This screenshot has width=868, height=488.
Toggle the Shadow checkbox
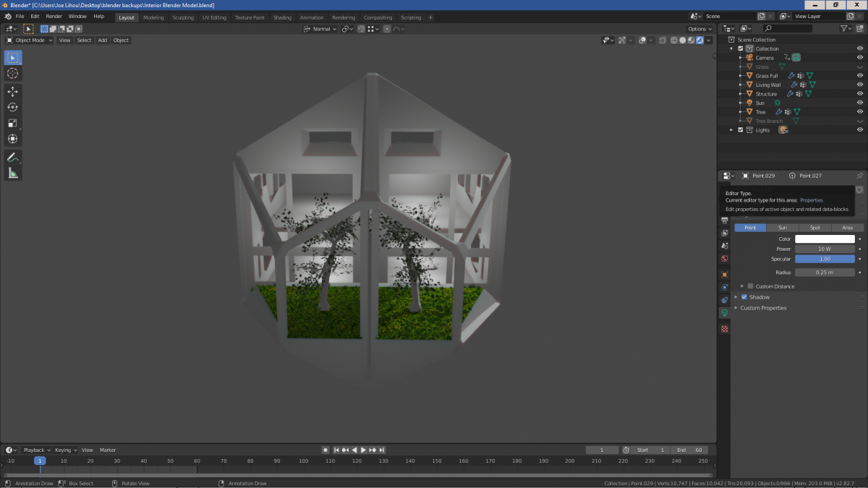[x=744, y=297]
